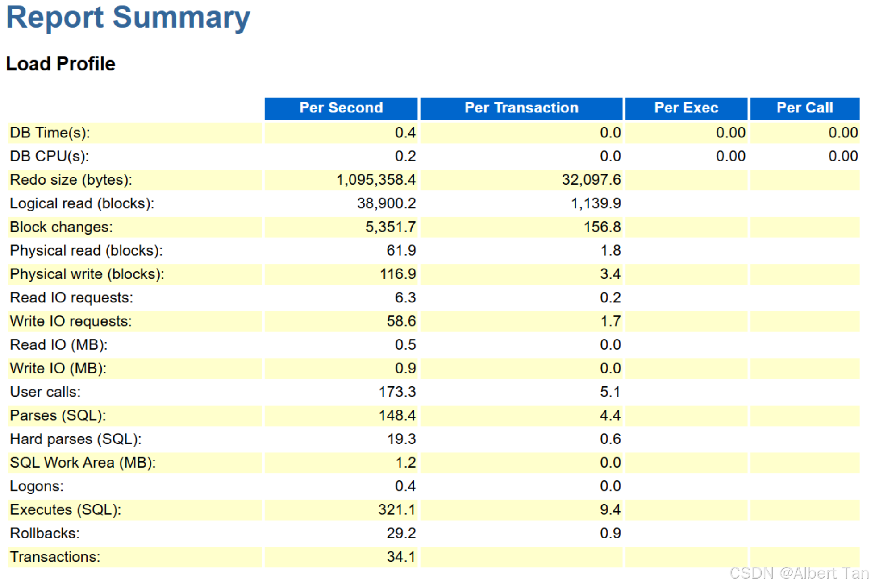Click the Per Second column header
The width and height of the screenshot is (871, 588).
tap(341, 108)
